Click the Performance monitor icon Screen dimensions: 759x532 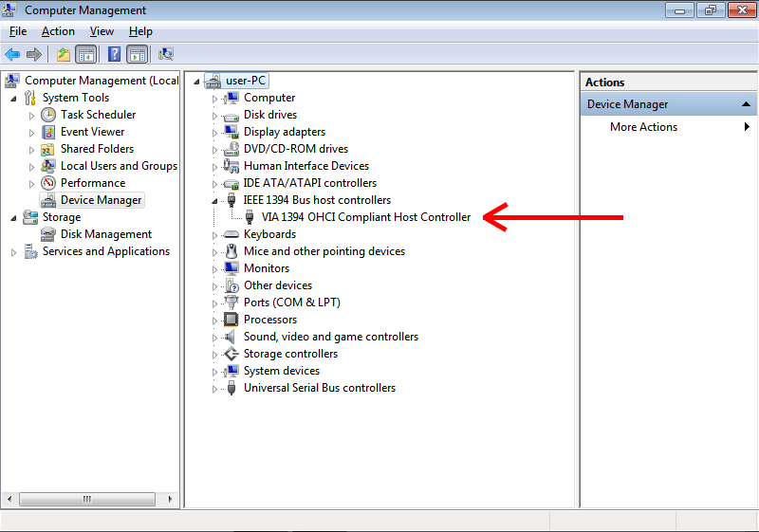(48, 183)
